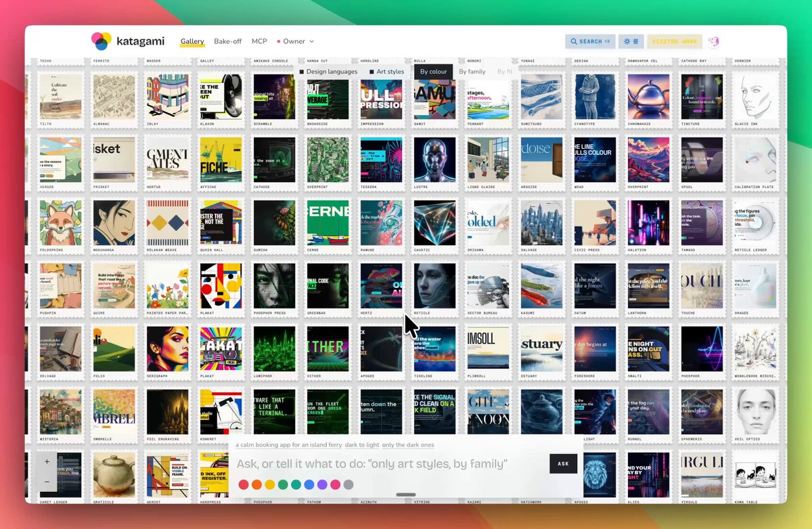Click the ask panel's bottom drag handle

coord(406,495)
